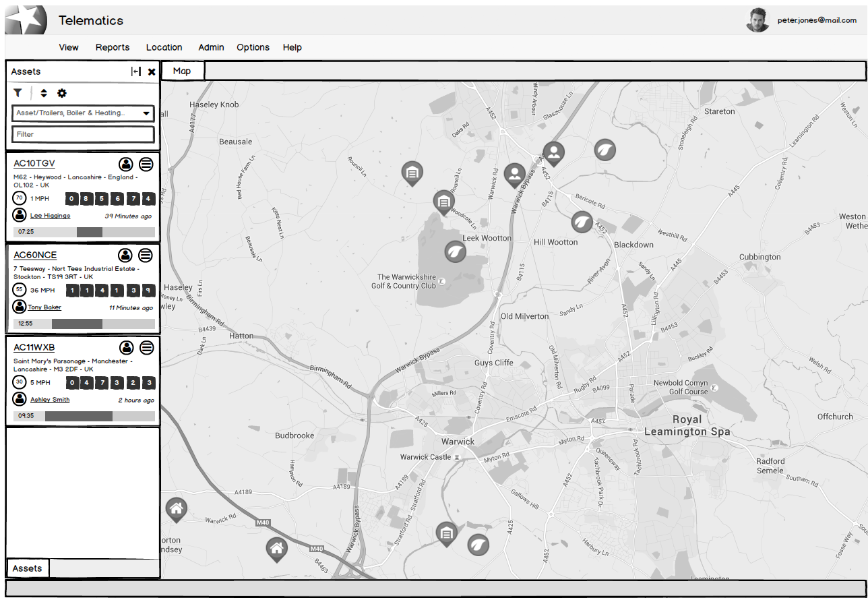Open the menu icon on AC10TGV card
Image resolution: width=868 pixels, height=602 pixels.
click(x=146, y=164)
